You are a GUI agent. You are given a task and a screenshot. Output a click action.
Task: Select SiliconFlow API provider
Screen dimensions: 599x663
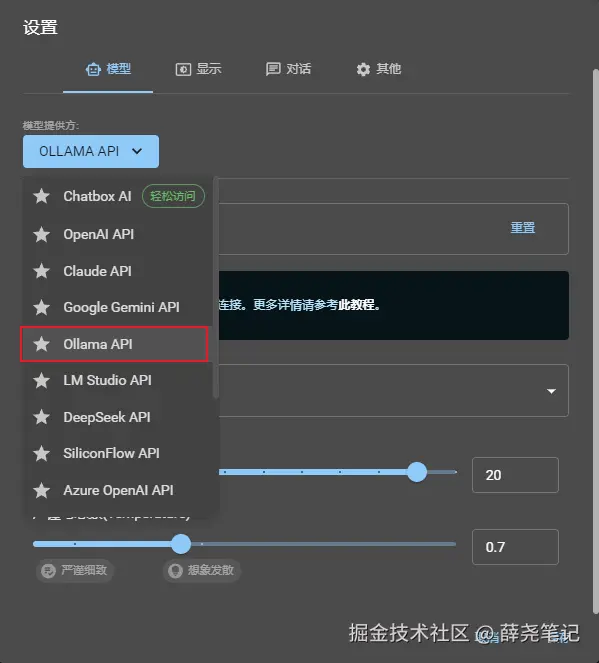tap(118, 453)
